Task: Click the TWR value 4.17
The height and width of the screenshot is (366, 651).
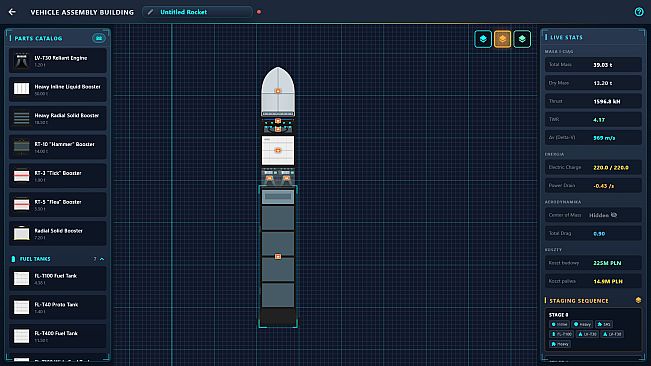Action: [x=599, y=120]
